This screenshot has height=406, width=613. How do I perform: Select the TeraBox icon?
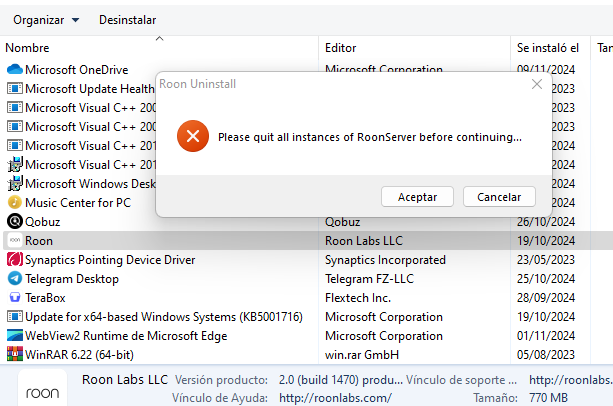point(15,297)
